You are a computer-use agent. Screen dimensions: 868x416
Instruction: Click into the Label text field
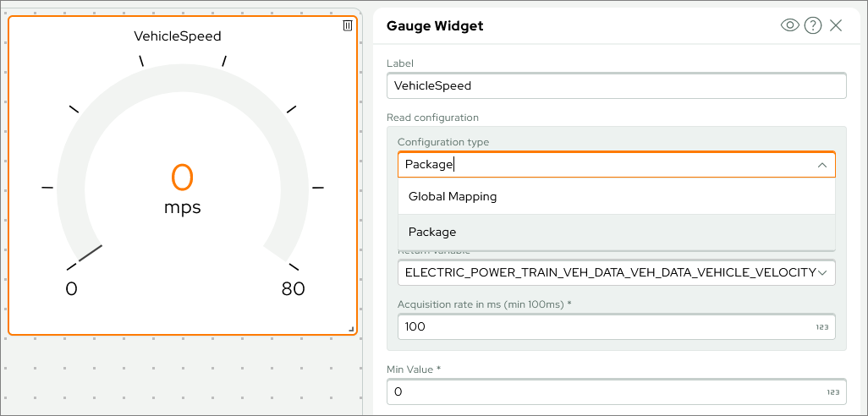point(616,85)
